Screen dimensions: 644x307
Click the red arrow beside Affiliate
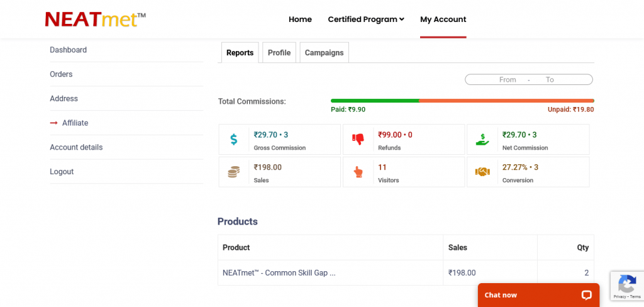coord(54,123)
